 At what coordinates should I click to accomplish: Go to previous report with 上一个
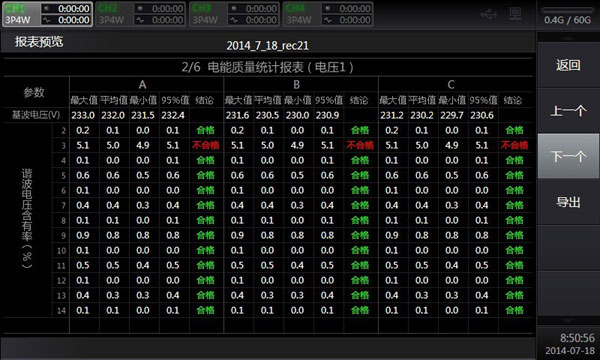pyautogui.click(x=568, y=111)
